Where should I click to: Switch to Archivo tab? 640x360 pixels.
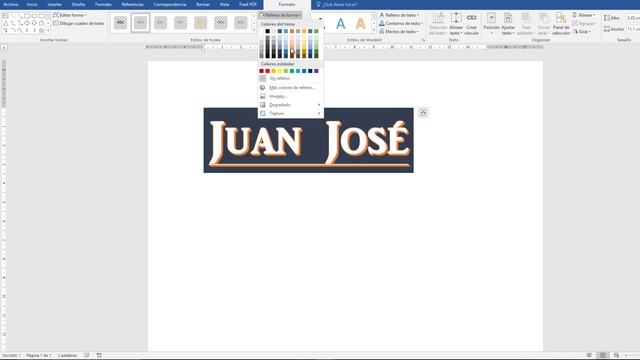click(x=11, y=4)
